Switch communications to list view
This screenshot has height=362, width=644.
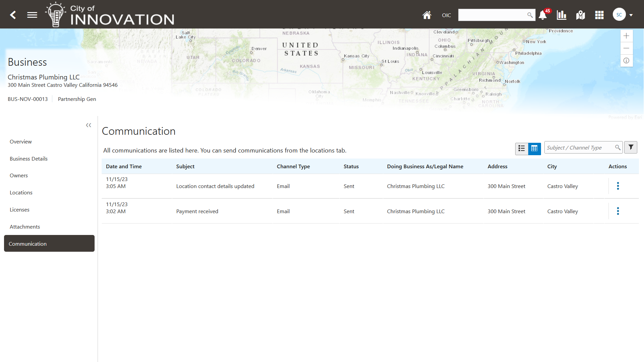pos(522,148)
